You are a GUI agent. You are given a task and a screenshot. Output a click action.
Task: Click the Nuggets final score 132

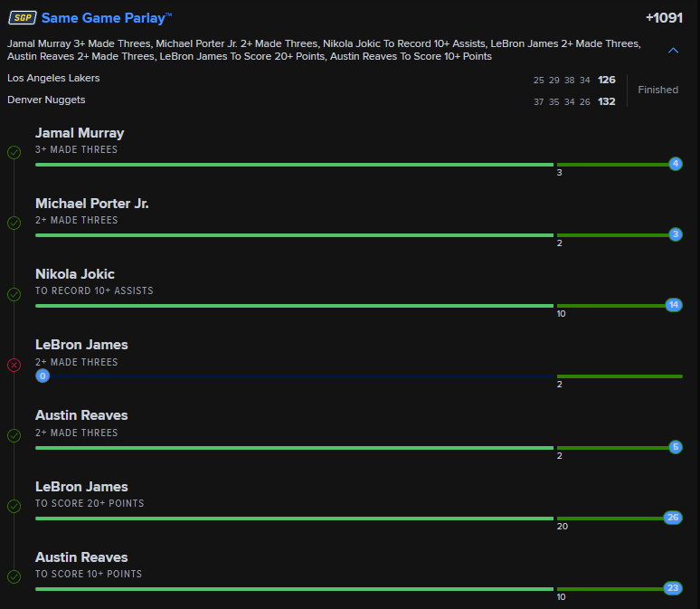606,101
